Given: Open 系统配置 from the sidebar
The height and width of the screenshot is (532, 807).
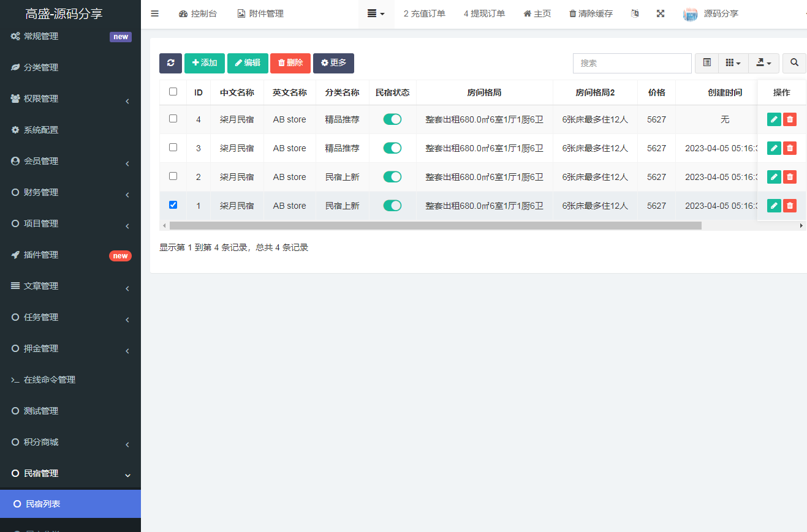Looking at the screenshot, I should pyautogui.click(x=41, y=130).
